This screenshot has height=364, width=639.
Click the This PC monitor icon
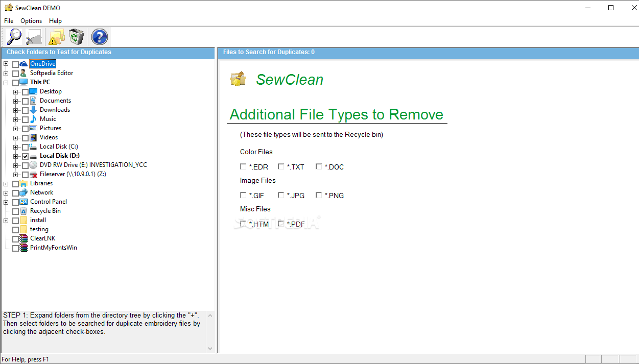(23, 82)
